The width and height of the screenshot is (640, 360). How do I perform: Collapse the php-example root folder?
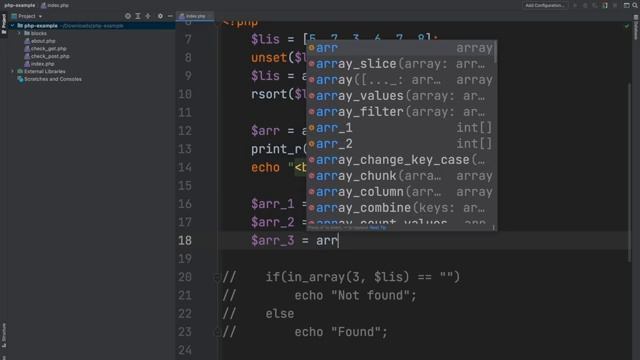13,26
